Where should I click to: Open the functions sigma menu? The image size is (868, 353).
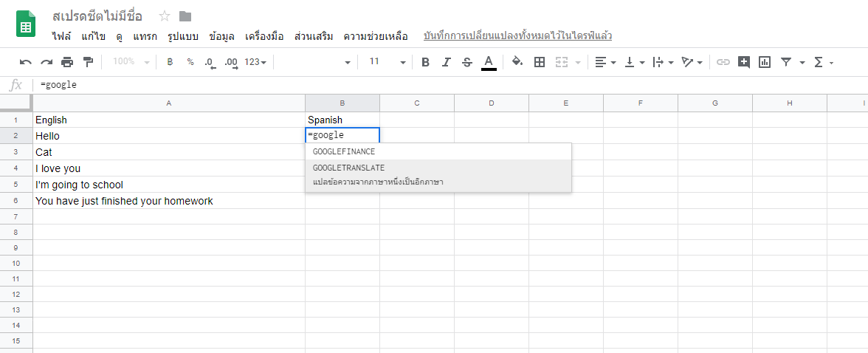pos(824,62)
